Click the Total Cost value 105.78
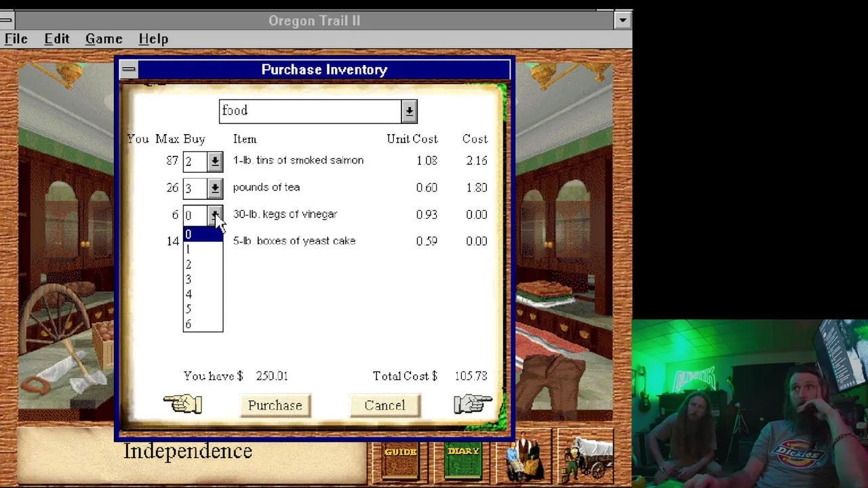This screenshot has height=488, width=868. 471,376
